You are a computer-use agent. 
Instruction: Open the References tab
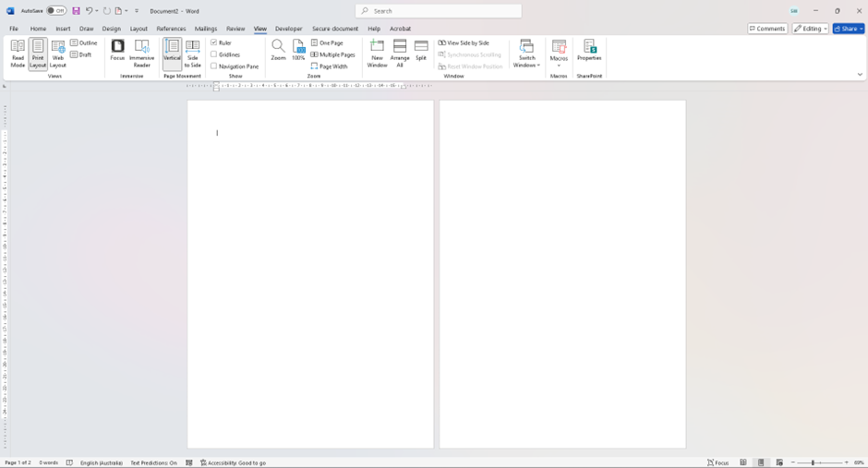[171, 29]
